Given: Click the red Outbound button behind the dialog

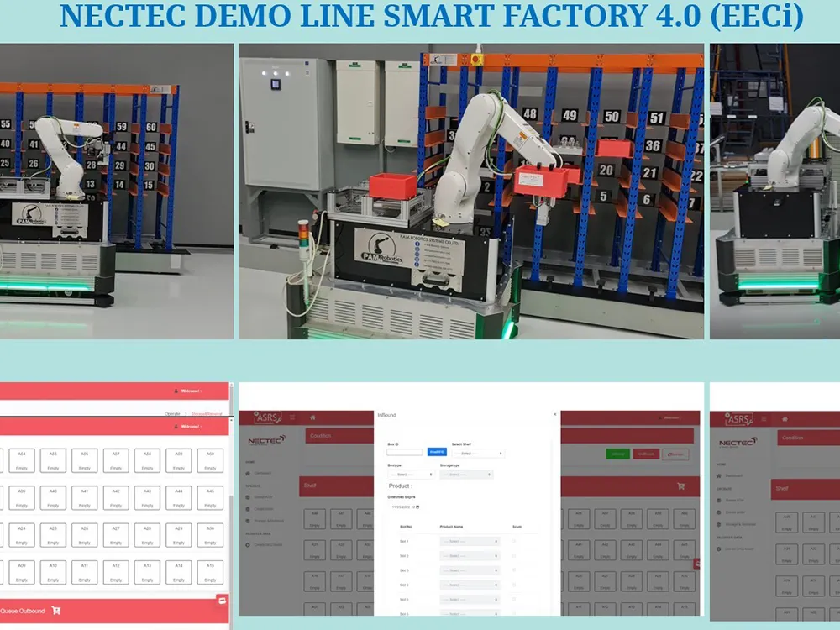Looking at the screenshot, I should tap(645, 454).
